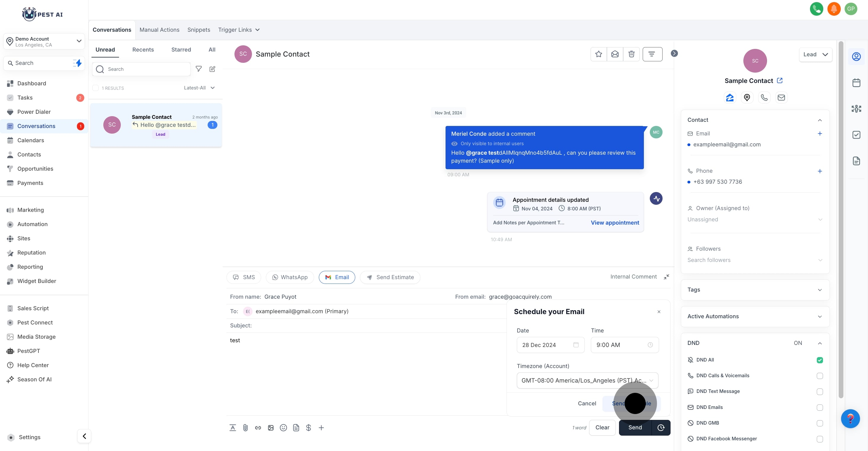Check the DND Text Message box
Viewport: 868px width, 451px height.
pos(819,392)
